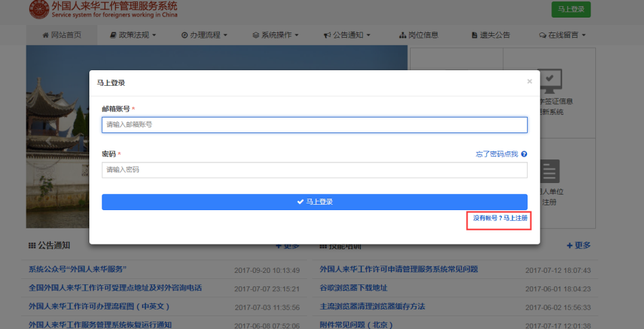Screen dimensions: 644x329
Task: Go to the 遗失公告 menu item
Action: pyautogui.click(x=490, y=35)
